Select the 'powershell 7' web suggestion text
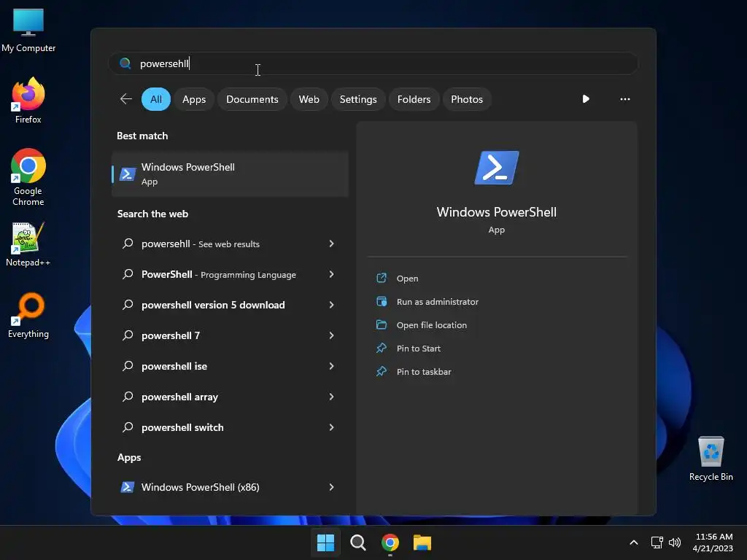 pyautogui.click(x=171, y=335)
